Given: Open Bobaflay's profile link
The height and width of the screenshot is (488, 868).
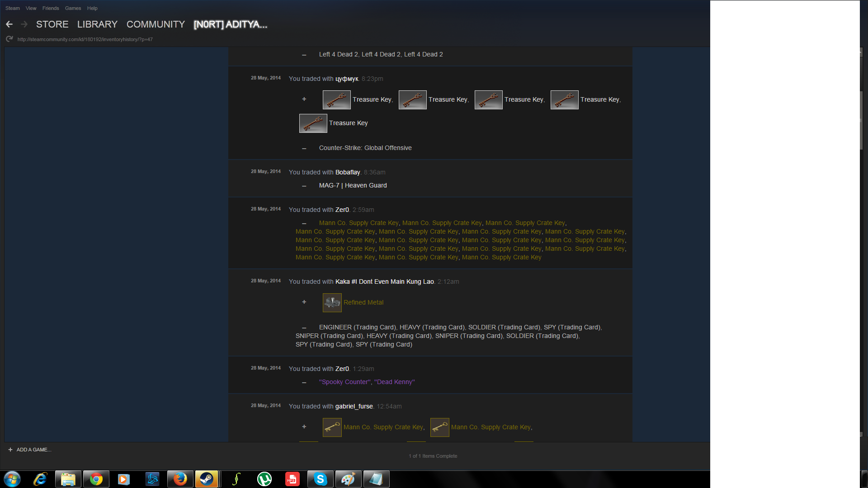Looking at the screenshot, I should (347, 172).
